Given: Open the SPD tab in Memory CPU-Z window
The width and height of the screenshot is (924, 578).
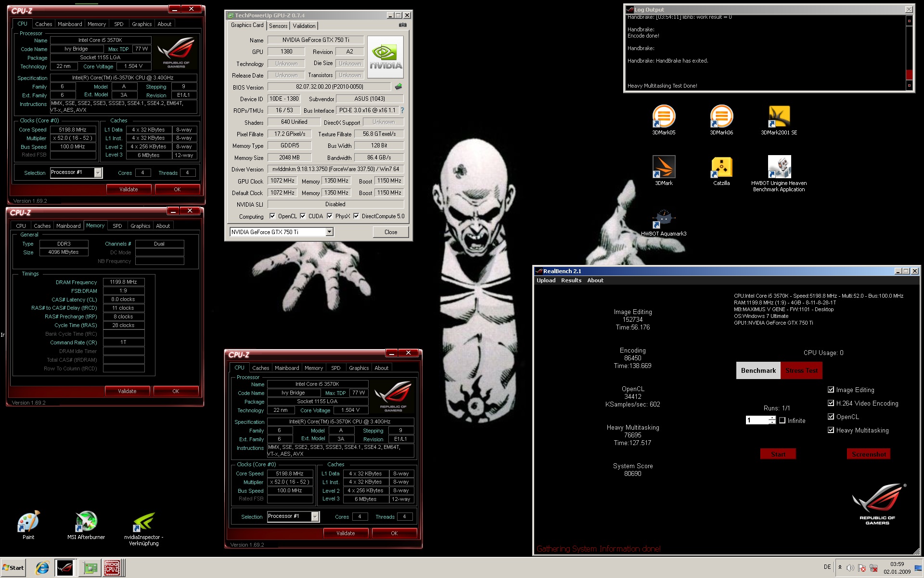Looking at the screenshot, I should [117, 226].
